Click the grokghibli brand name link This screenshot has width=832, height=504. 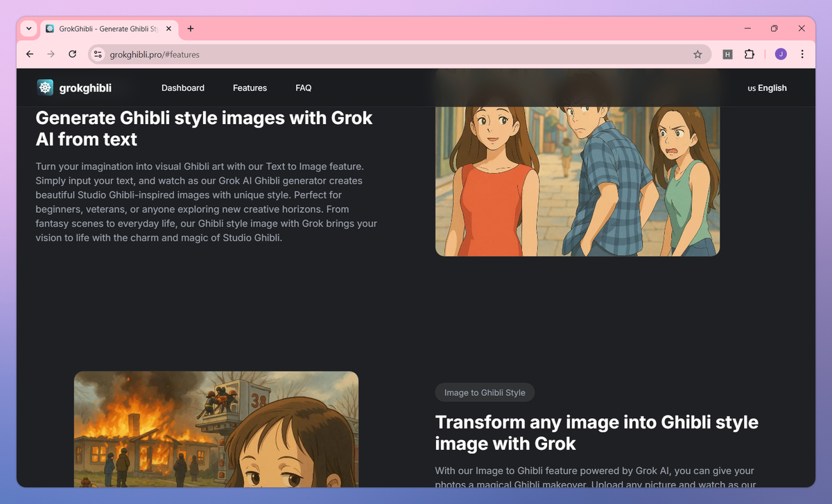(85, 88)
